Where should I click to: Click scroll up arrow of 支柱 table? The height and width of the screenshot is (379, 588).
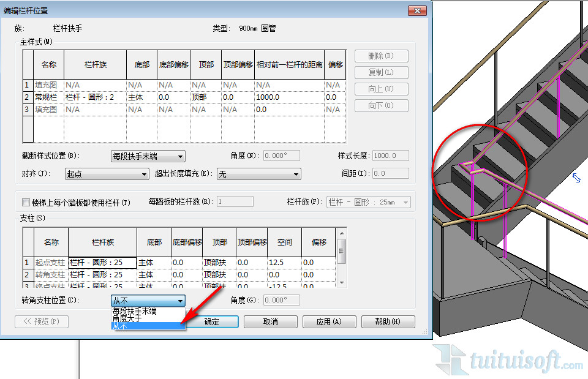click(x=342, y=233)
